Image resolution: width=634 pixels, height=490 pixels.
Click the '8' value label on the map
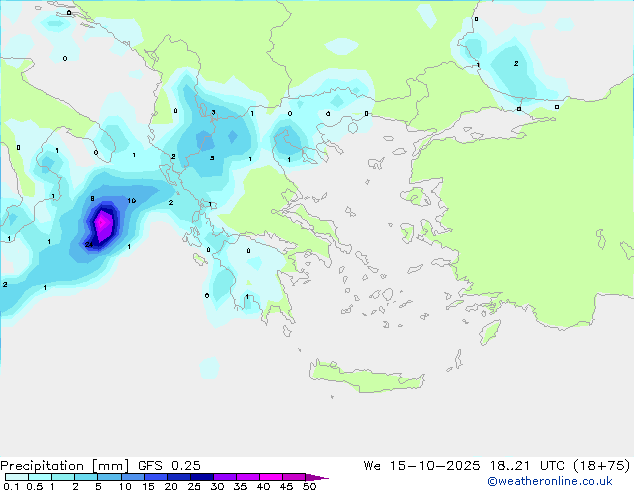(x=93, y=199)
